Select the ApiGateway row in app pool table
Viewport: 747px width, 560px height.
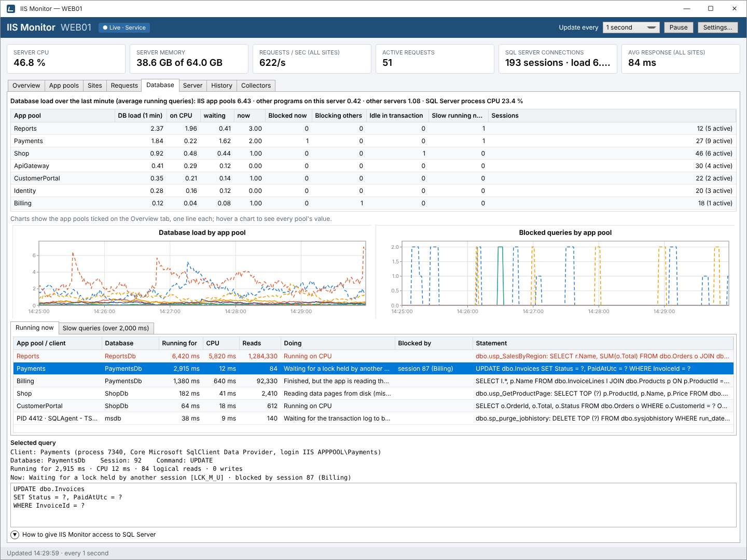tap(373, 166)
